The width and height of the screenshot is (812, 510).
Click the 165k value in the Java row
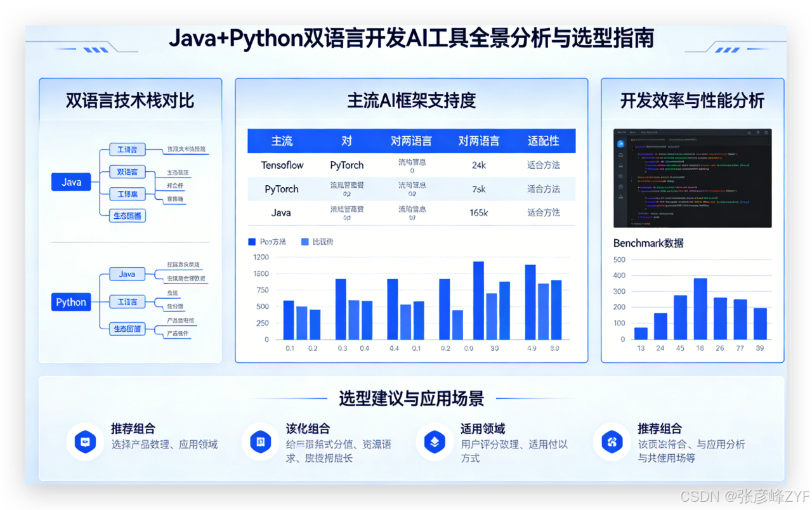click(478, 213)
